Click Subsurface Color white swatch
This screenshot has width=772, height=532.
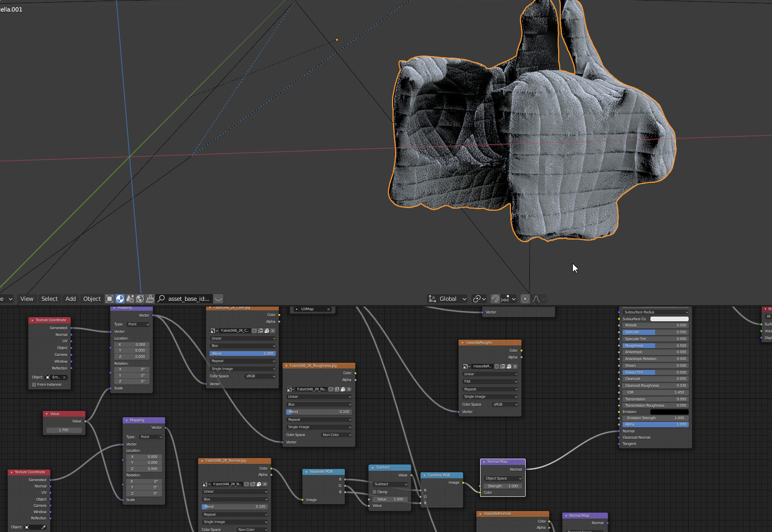(x=669, y=319)
